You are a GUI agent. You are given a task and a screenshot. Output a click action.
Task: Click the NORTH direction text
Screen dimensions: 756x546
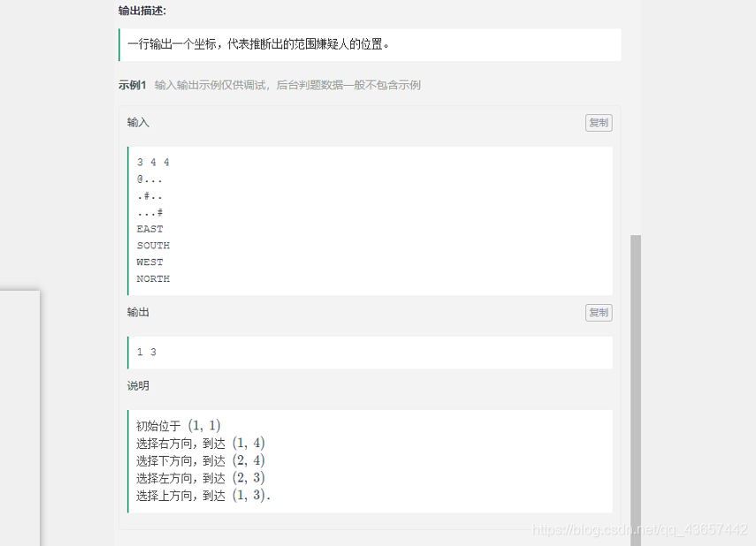(153, 278)
